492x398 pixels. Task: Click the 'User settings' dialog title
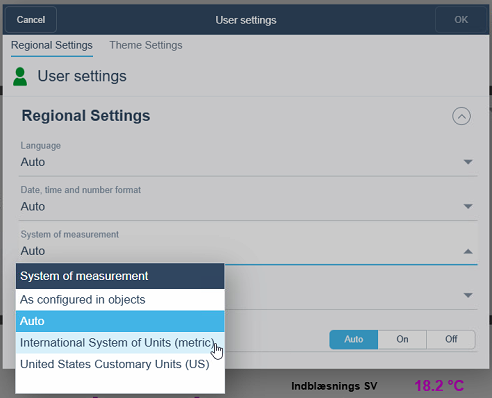tap(246, 20)
